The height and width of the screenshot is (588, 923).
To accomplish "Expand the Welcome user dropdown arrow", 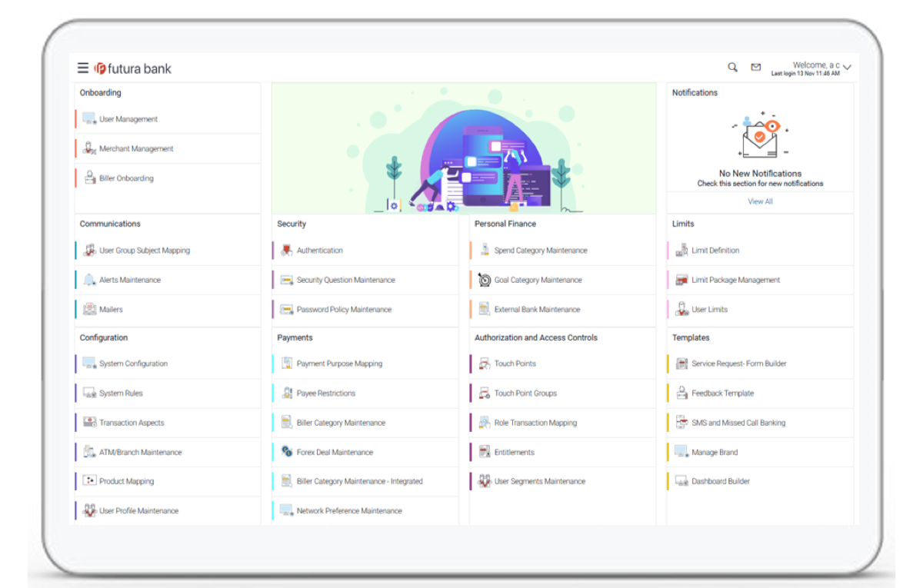I will coord(847,68).
